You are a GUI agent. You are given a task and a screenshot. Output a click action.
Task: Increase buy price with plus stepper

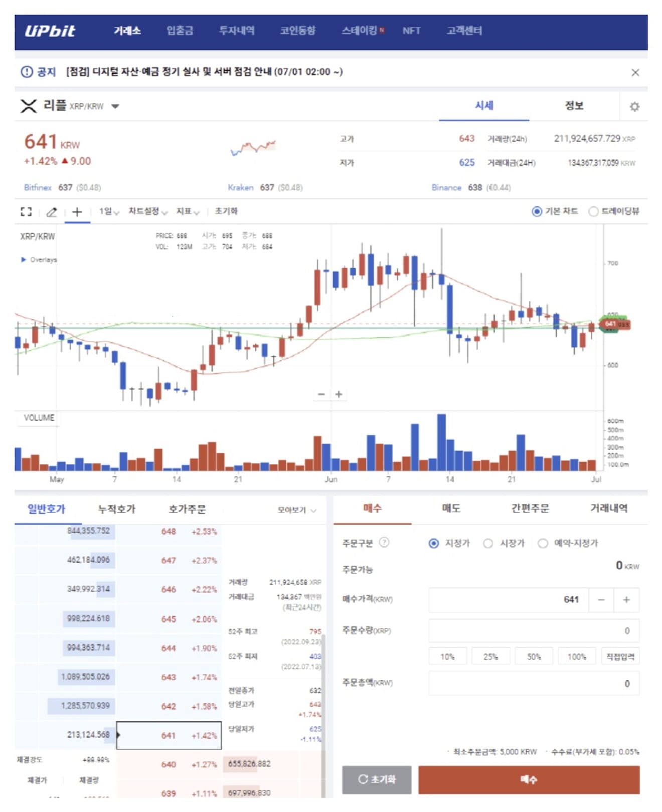click(626, 600)
